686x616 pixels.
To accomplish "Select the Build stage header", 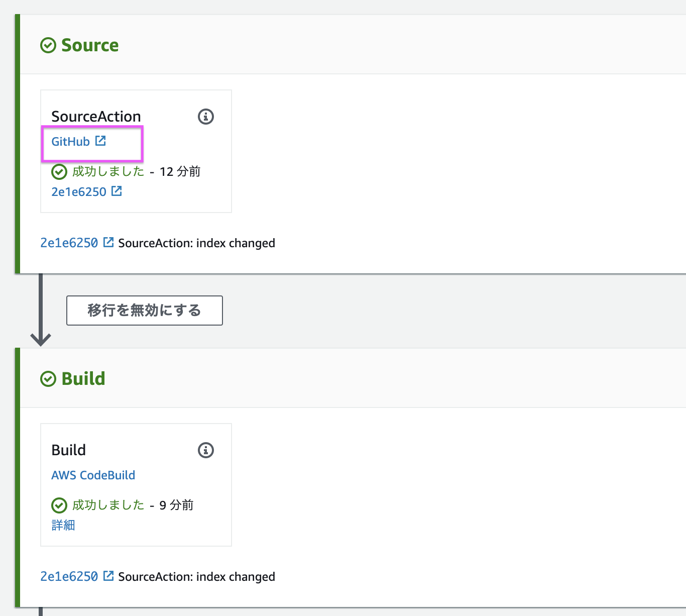I will point(83,378).
